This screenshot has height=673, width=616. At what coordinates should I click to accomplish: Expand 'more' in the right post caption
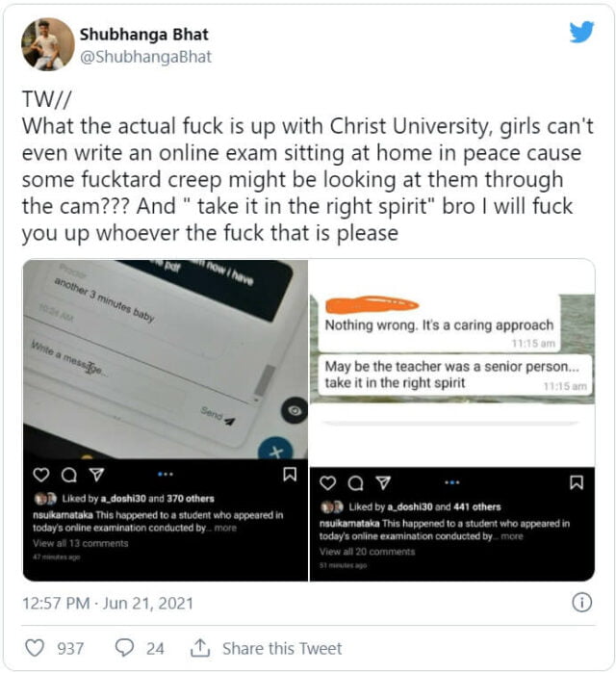512,536
